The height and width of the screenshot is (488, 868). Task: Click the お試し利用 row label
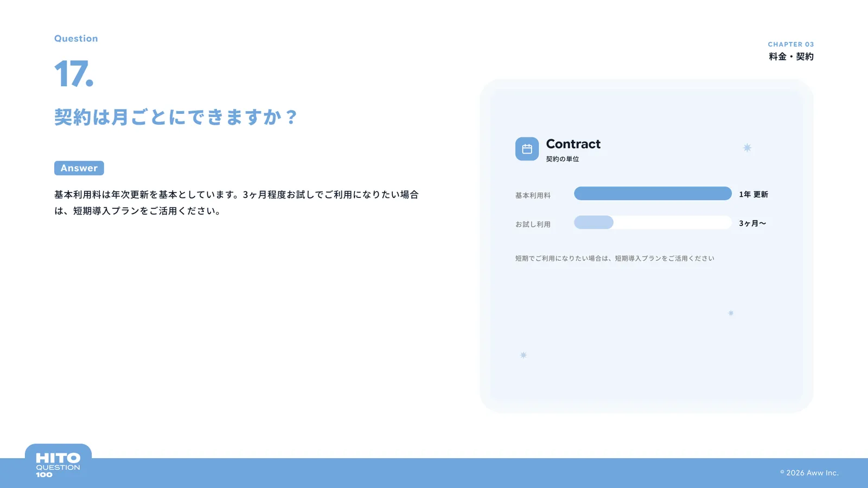[533, 224]
